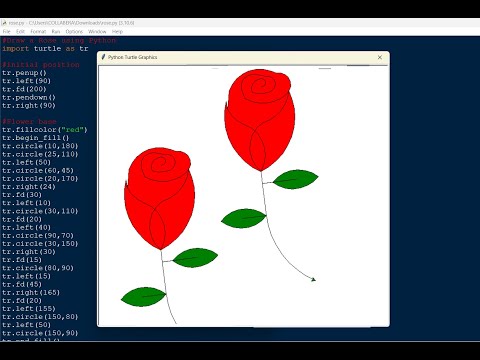Open the Edit menu
This screenshot has width=480, height=360.
pyautogui.click(x=20, y=32)
